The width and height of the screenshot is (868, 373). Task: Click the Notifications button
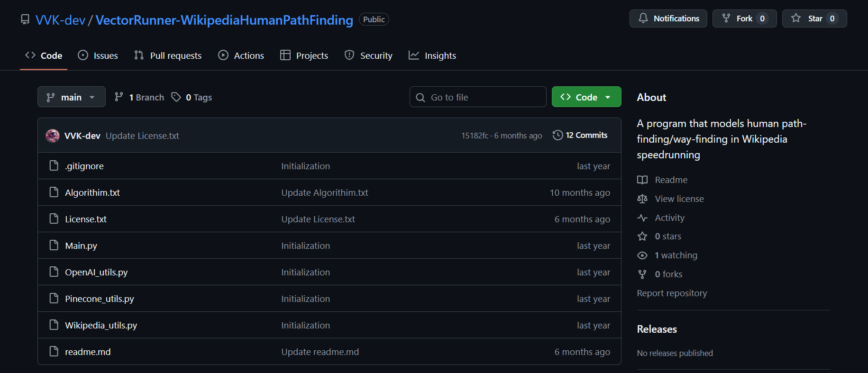(668, 18)
